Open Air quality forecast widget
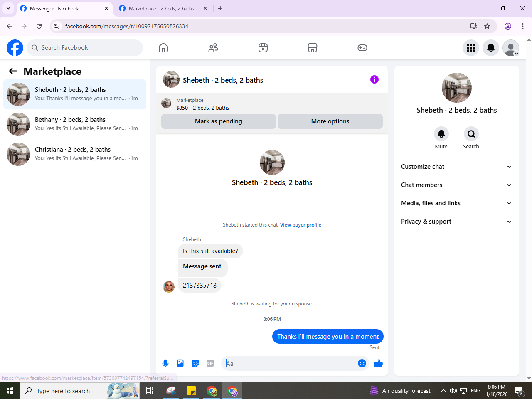 pos(400,391)
